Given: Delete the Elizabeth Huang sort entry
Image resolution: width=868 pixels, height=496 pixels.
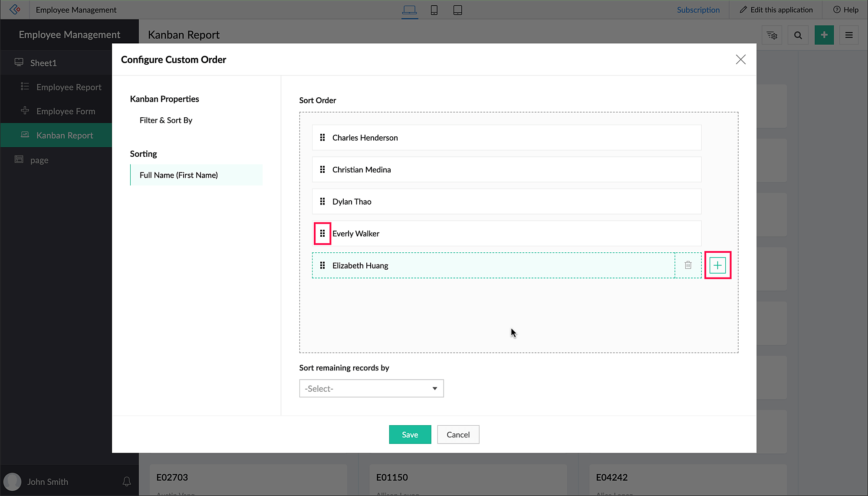Looking at the screenshot, I should tap(688, 265).
